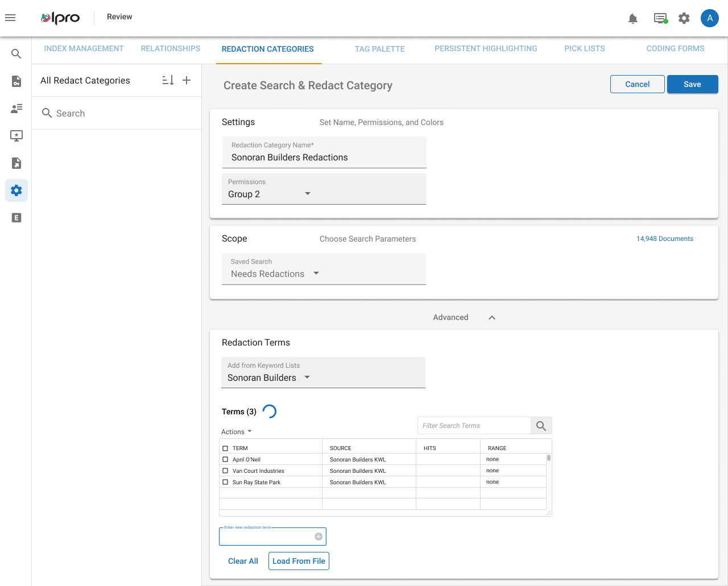Click the sort icon beside All Redact Categories
The width and height of the screenshot is (728, 586).
coord(168,80)
